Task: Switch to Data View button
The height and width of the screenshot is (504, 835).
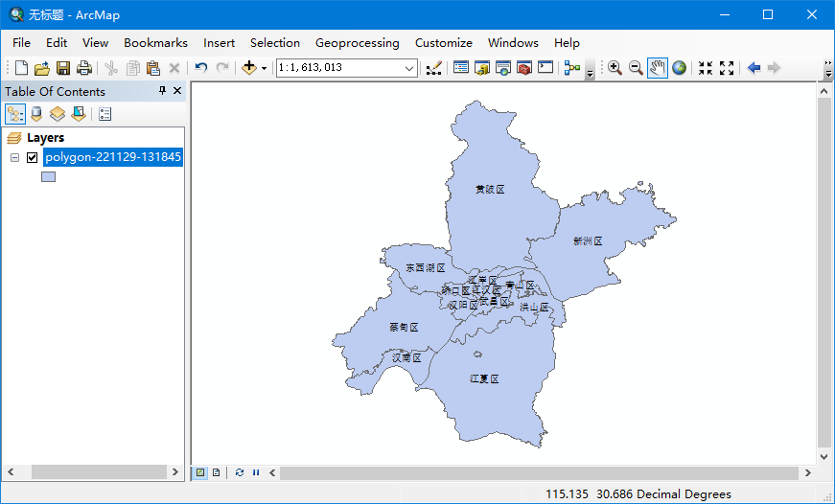Action: pyautogui.click(x=200, y=472)
